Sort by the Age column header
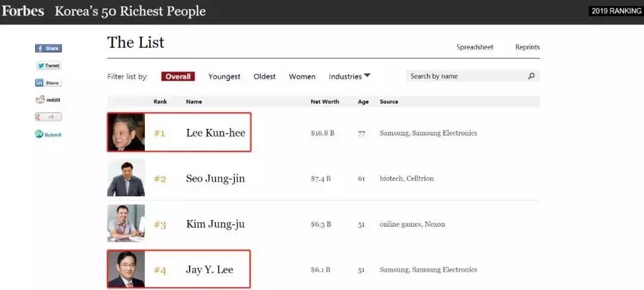Screen dimensions: 644x290 363,102
